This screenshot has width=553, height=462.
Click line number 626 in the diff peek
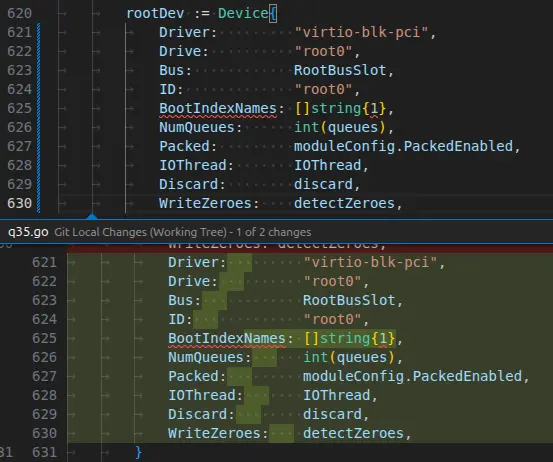pyautogui.click(x=44, y=357)
